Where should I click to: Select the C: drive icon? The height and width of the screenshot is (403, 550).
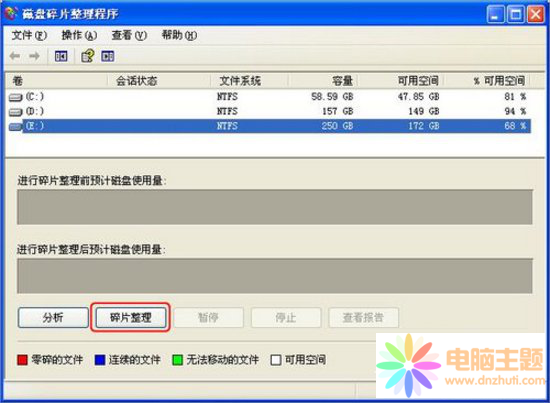15,97
